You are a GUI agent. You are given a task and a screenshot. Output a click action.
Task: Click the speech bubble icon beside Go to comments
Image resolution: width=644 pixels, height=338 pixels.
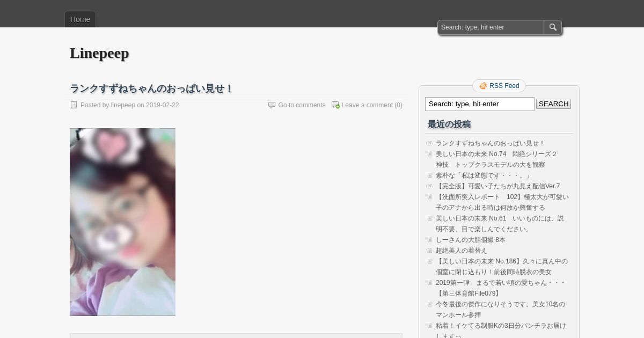pyautogui.click(x=272, y=105)
